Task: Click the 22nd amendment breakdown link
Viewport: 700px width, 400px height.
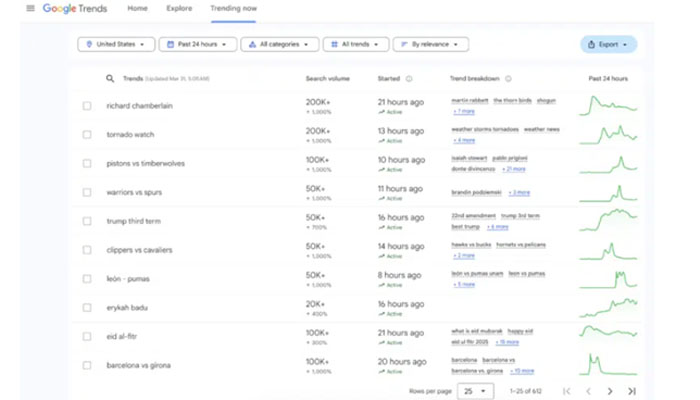Action: pos(472,215)
